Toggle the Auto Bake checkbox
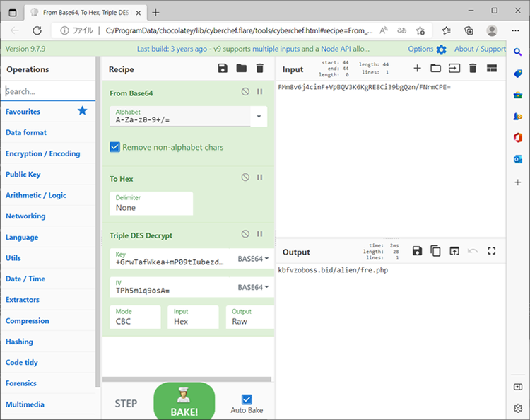 tap(247, 399)
